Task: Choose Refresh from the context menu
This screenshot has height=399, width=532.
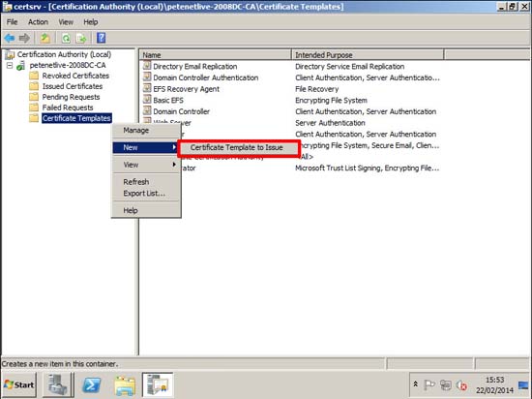Action: (146, 182)
